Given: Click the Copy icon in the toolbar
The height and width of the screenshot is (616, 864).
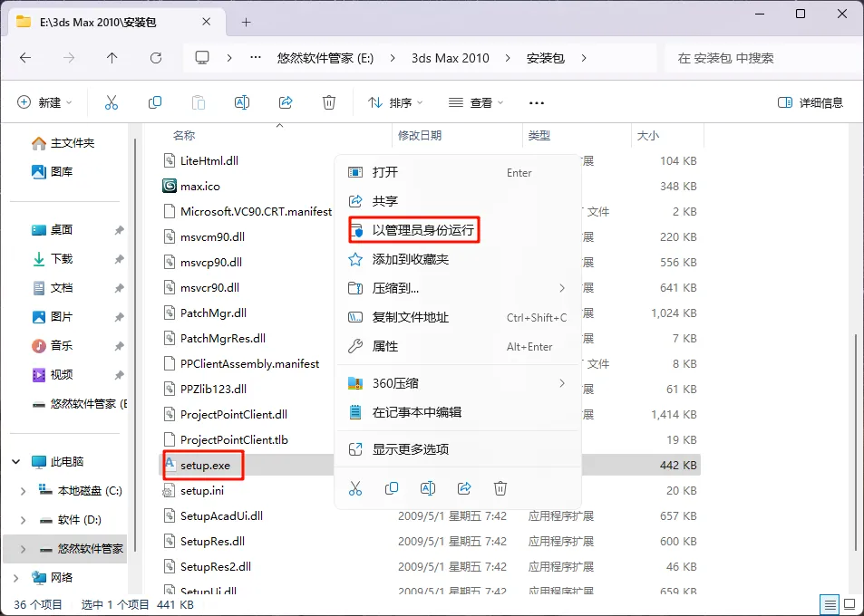Looking at the screenshot, I should click(155, 102).
